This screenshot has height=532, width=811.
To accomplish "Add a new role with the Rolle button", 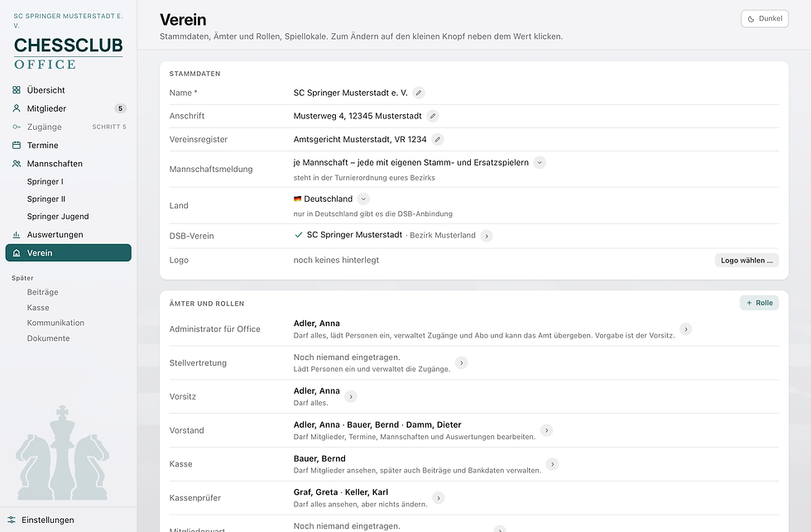I will pos(760,303).
